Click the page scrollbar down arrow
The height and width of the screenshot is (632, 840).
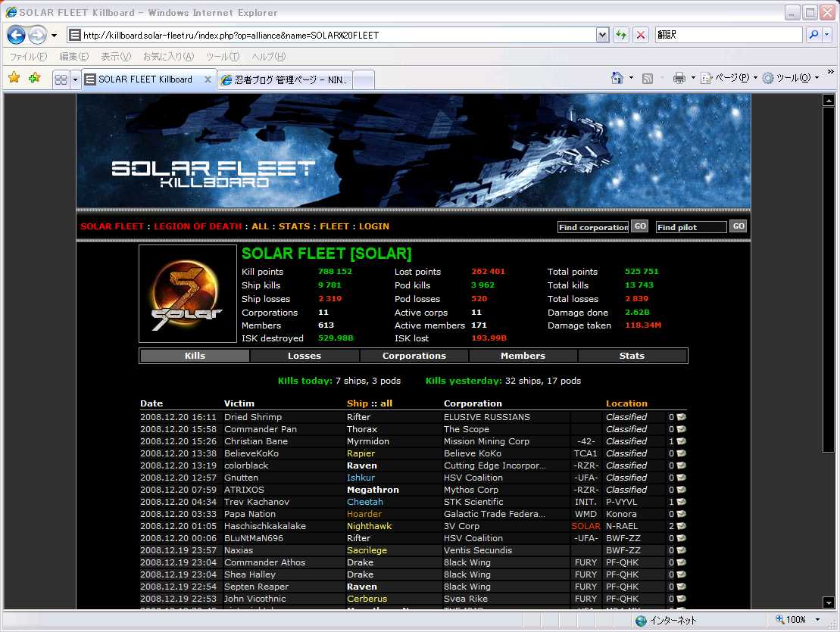tap(828, 602)
